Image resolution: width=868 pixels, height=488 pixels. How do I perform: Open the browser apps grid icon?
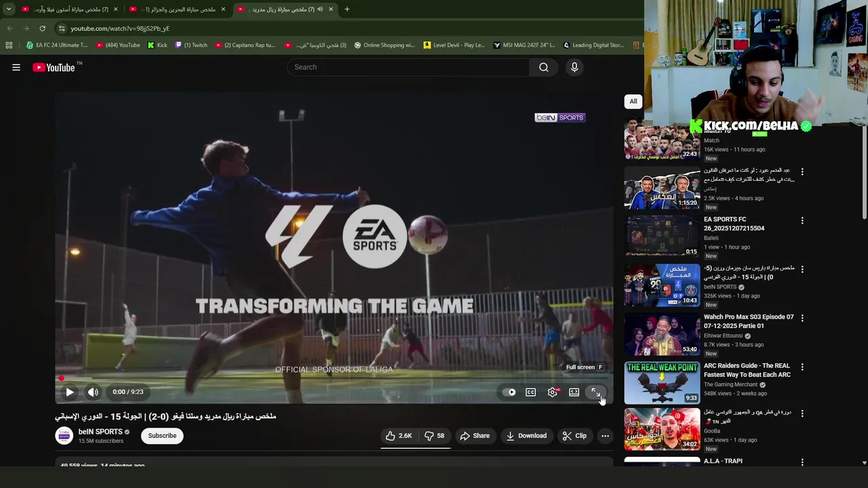pos(9,45)
